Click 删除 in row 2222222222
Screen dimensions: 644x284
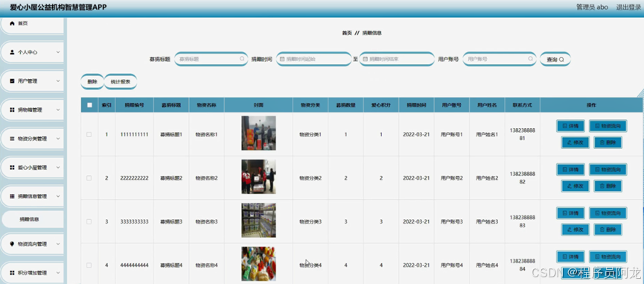(x=608, y=186)
